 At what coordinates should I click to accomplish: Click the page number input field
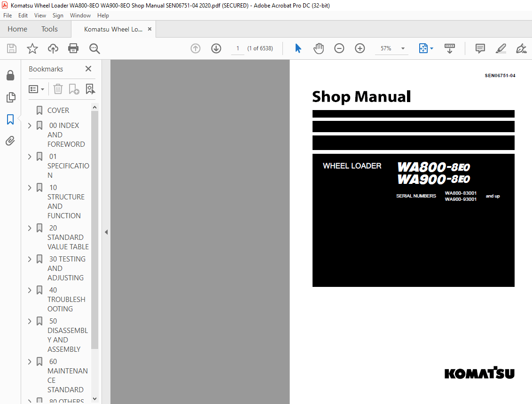point(237,48)
